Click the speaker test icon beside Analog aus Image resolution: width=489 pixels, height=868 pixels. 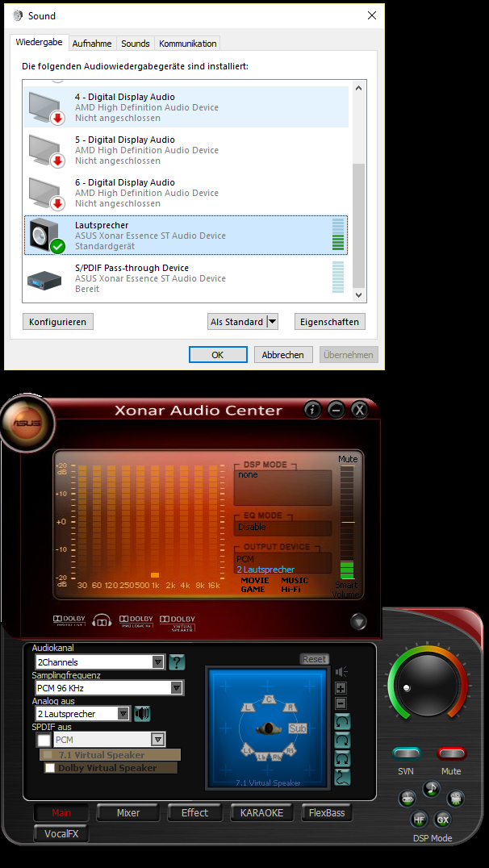click(142, 714)
